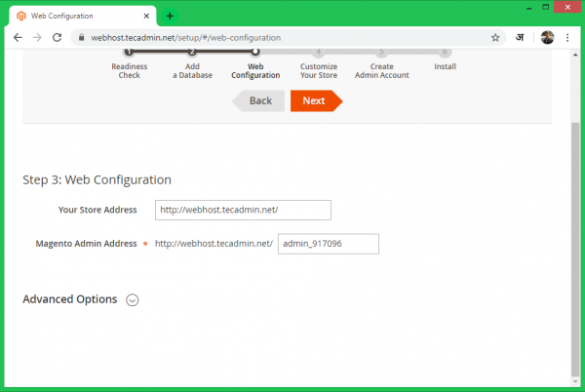Open the Chrome three-dot menu
Screen dimensions: 585x392
coord(566,37)
